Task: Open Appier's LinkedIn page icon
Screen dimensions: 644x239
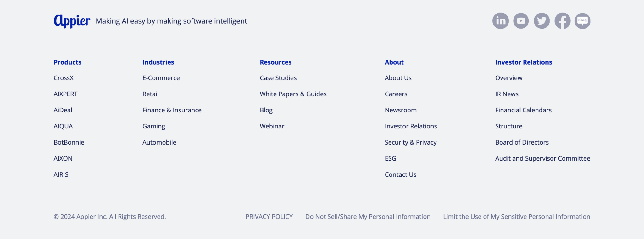Action: pos(501,21)
